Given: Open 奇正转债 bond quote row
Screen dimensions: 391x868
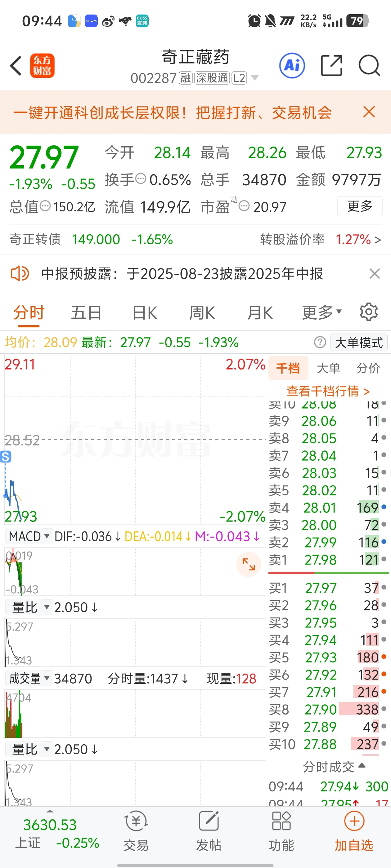Looking at the screenshot, I should pos(91,240).
